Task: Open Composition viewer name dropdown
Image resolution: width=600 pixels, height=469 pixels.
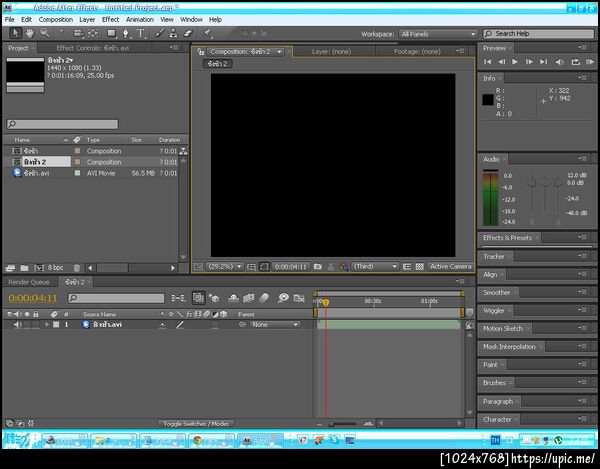Action: click(245, 52)
